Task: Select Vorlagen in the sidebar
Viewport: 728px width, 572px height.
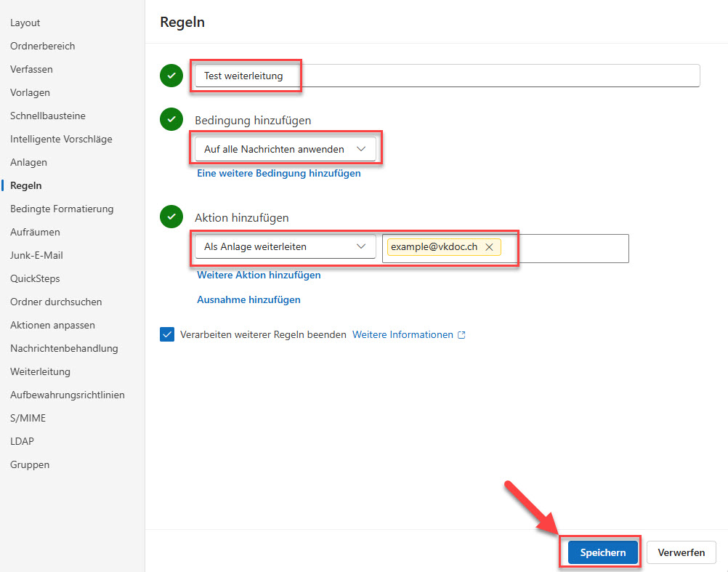Action: tap(30, 92)
